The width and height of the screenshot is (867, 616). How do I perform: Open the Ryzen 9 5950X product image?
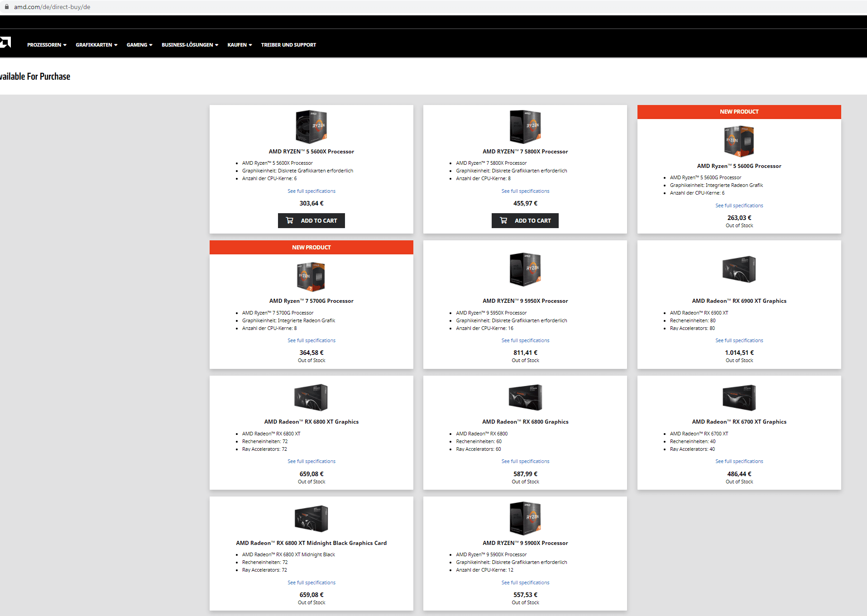pos(525,269)
